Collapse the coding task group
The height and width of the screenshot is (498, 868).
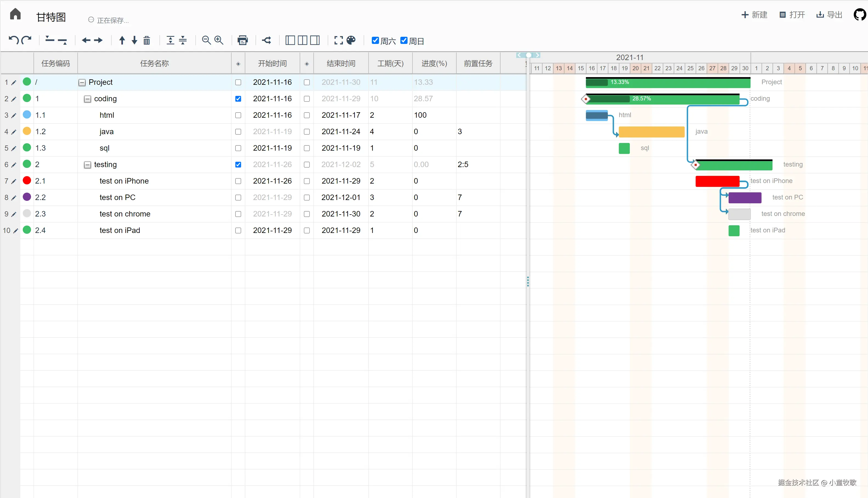point(88,99)
